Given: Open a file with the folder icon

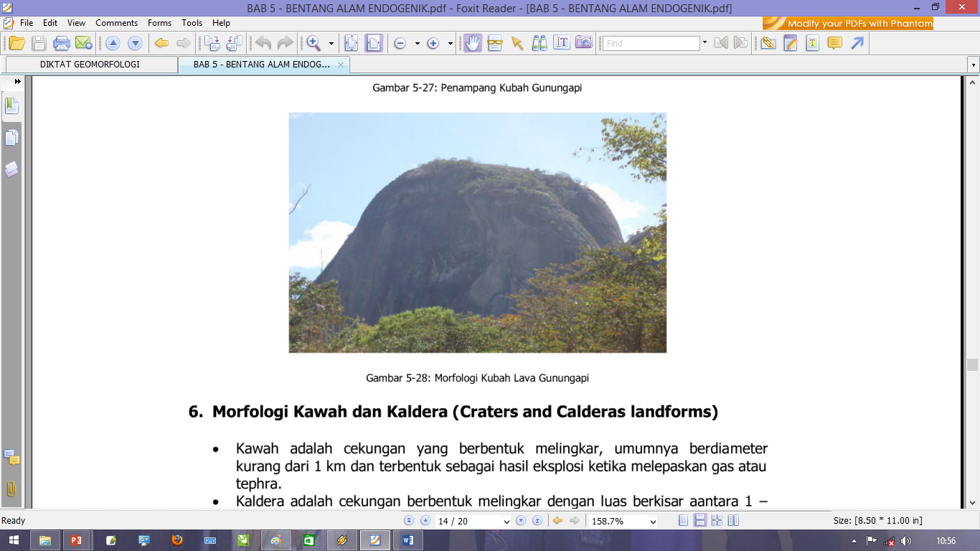Looking at the screenshot, I should tap(17, 43).
